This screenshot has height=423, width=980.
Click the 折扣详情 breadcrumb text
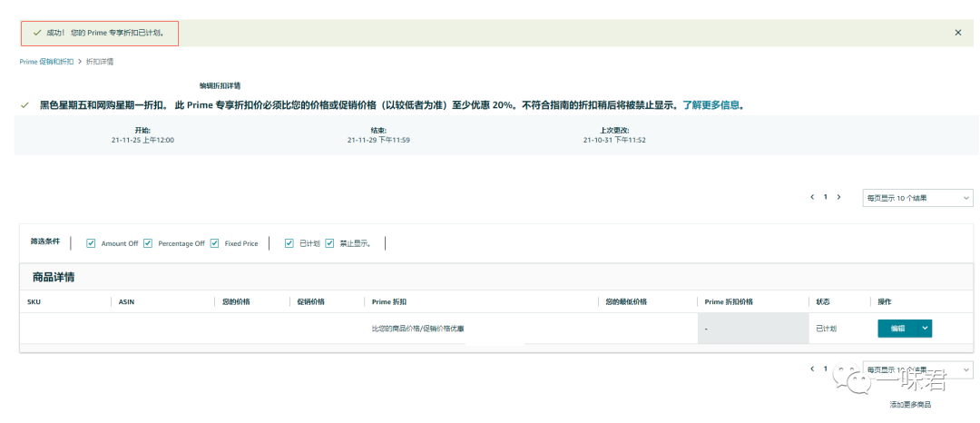[100, 62]
